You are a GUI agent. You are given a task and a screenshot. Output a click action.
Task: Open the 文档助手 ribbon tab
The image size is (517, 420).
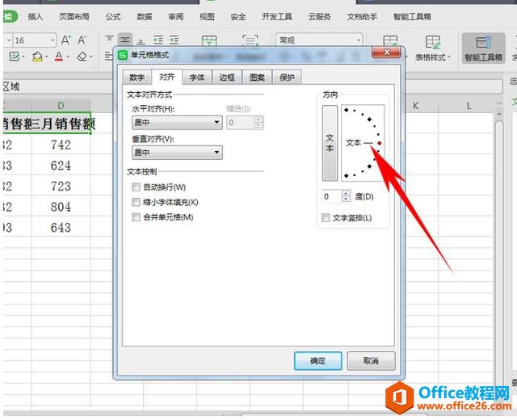[362, 16]
